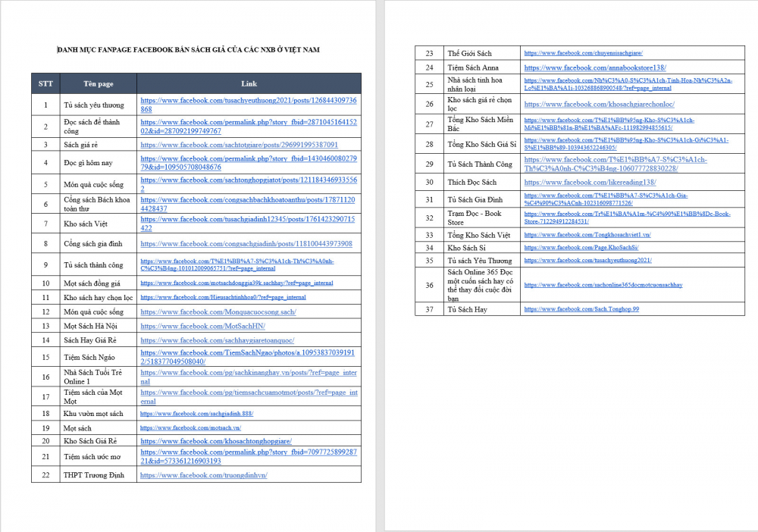Open the Sach.Tonghop.99 link
The width and height of the screenshot is (758, 532).
pyautogui.click(x=581, y=309)
